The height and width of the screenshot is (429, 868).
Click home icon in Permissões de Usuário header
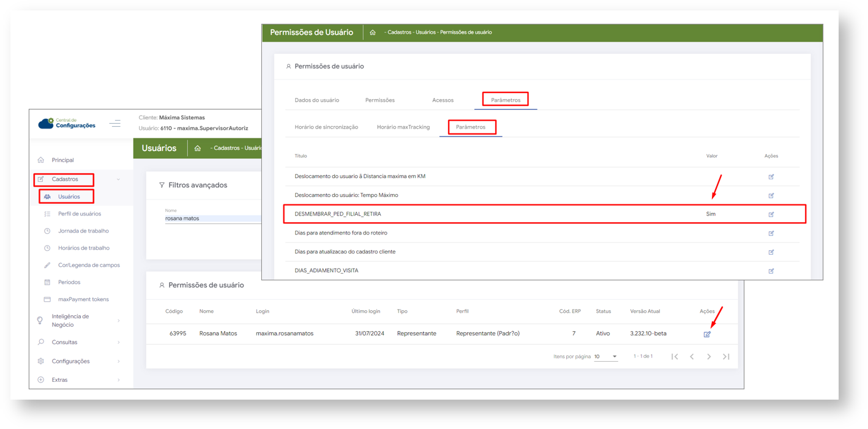coord(372,32)
